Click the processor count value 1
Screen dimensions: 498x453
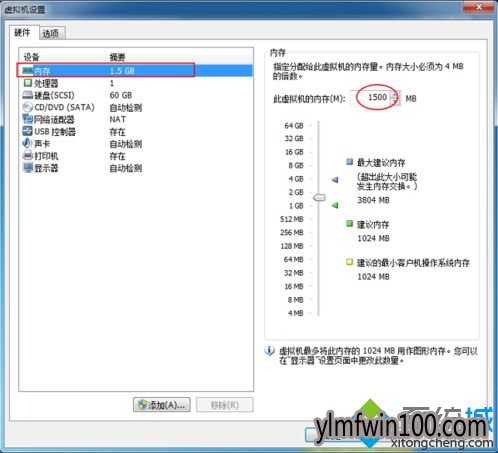coord(112,83)
